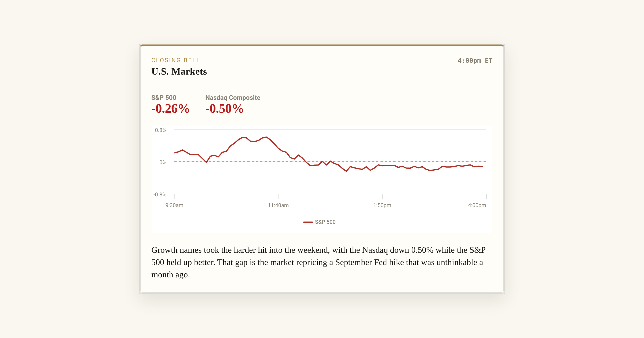Click the morning peak of the S&P line

(266, 137)
